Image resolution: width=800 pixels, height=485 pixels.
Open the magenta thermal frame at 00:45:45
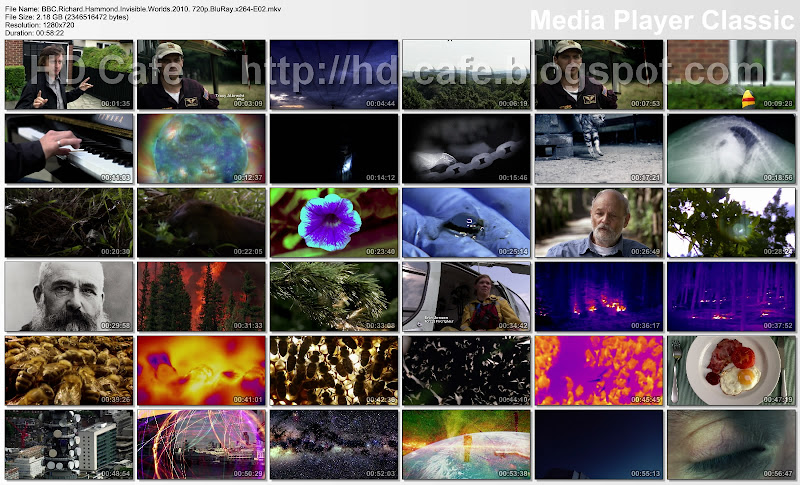tap(599, 370)
